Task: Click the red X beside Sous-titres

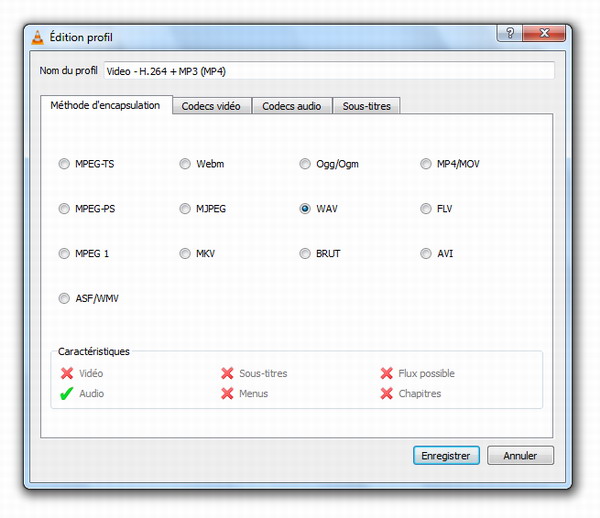Action: (x=227, y=373)
